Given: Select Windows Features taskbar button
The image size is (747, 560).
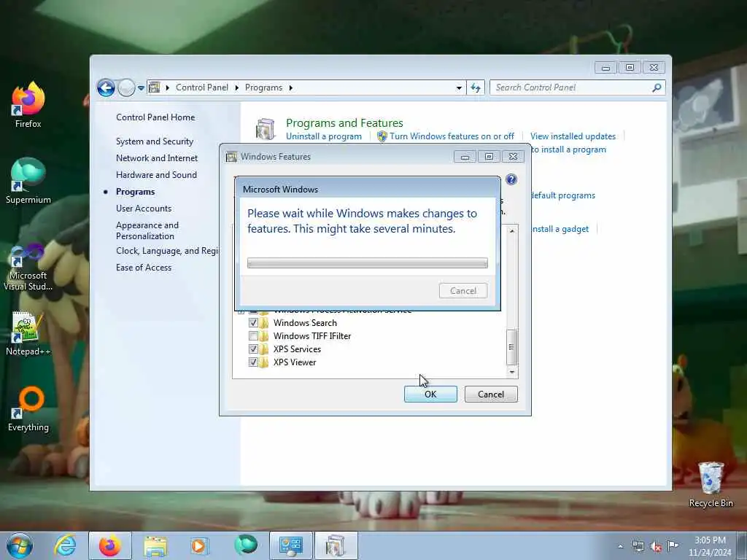Looking at the screenshot, I should coord(336,545).
